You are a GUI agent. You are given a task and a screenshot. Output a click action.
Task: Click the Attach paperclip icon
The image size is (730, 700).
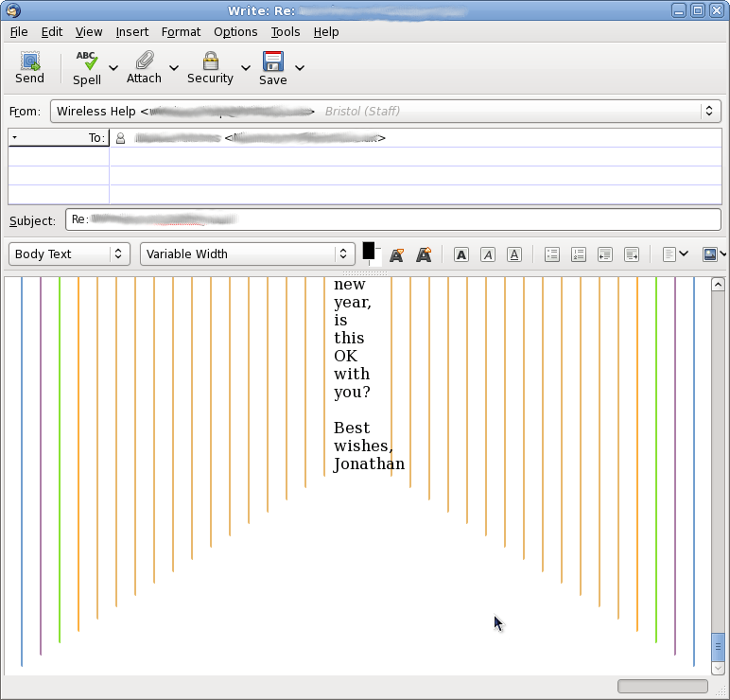click(144, 62)
